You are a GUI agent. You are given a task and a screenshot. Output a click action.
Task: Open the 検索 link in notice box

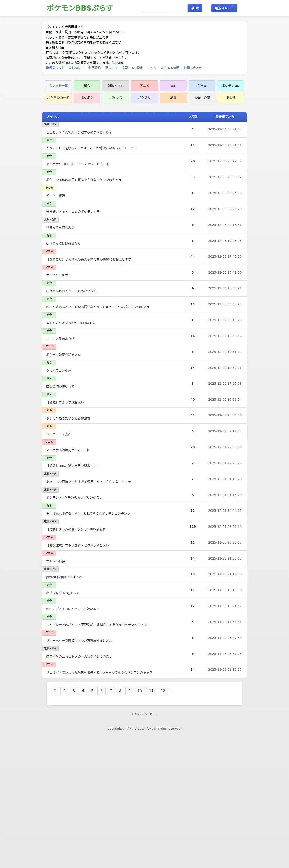(124, 68)
